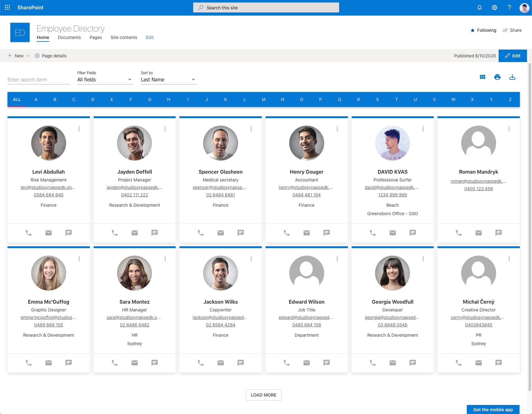Click the blue Edit page button
Viewport: 532px width, 414px height.
513,56
